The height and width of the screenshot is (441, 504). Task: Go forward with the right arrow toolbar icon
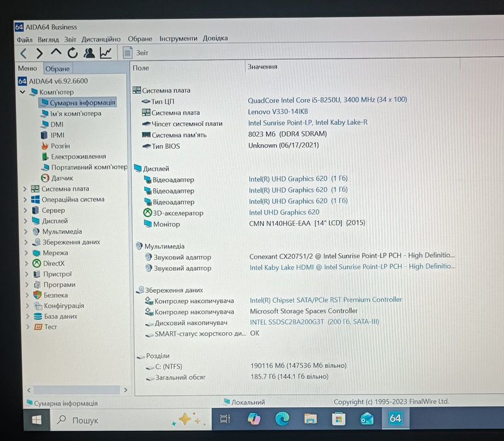coord(39,54)
